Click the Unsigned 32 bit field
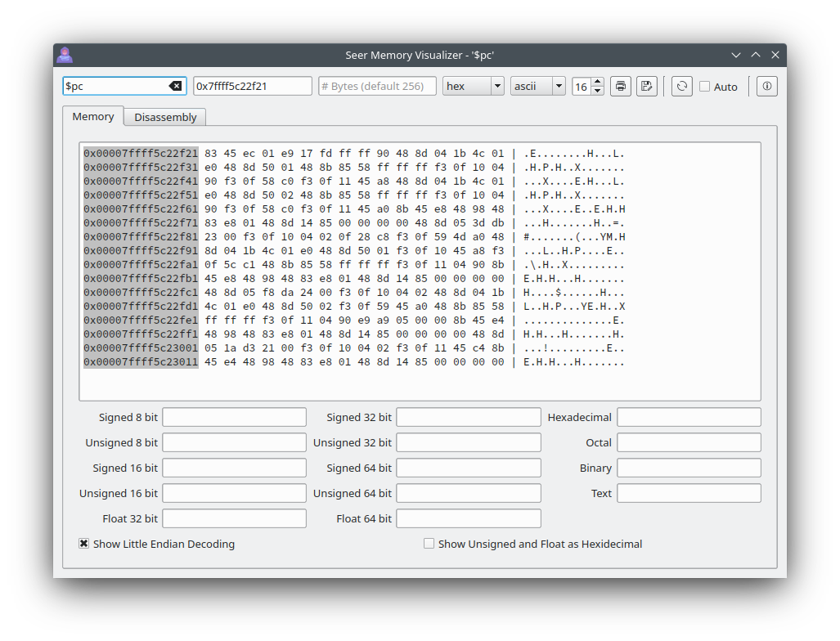Screen dimensions: 840x641 point(468,442)
